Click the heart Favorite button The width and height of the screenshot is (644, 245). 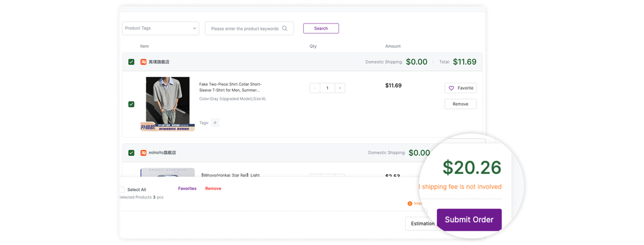pos(460,88)
